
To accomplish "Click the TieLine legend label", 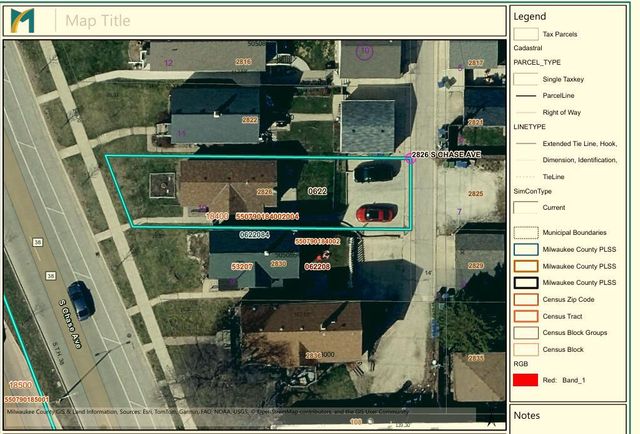I will coord(553,177).
